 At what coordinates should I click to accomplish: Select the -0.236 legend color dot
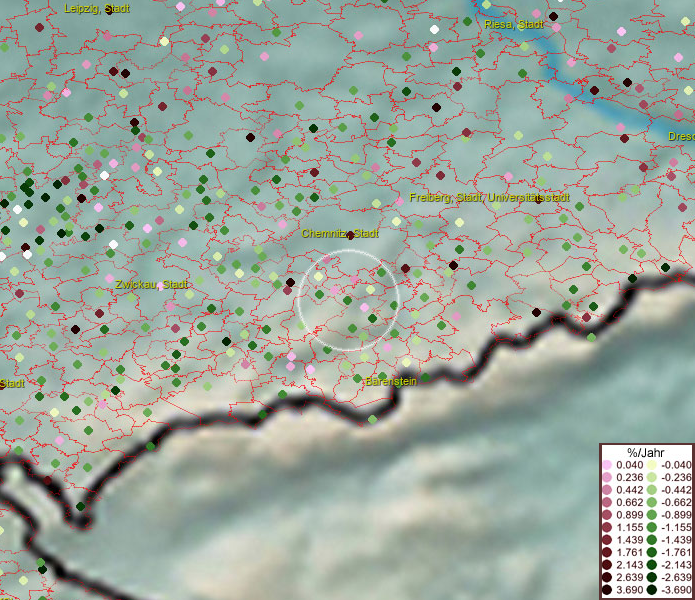coord(652,477)
